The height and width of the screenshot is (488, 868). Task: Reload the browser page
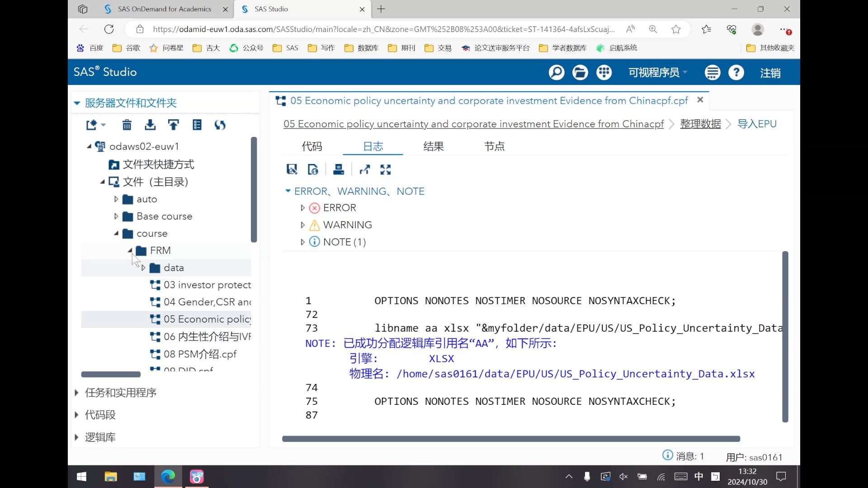coord(109,29)
